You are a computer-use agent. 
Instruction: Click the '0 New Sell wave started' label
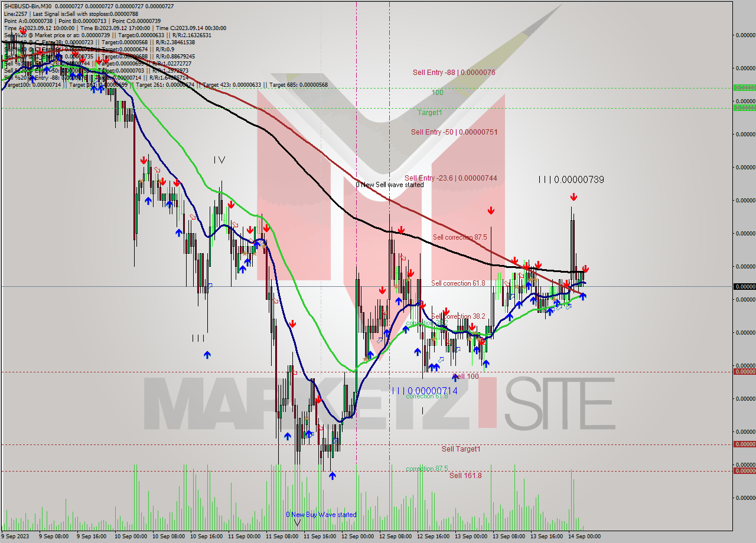390,185
